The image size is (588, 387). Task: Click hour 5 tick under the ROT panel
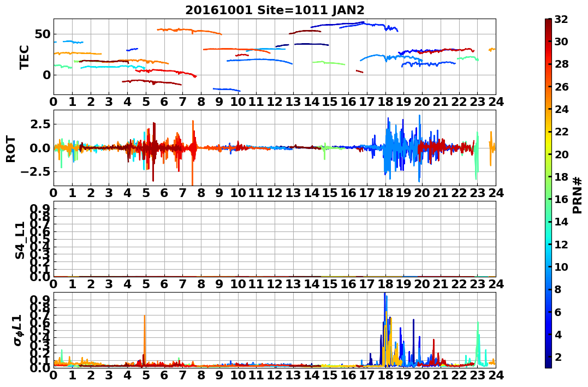pyautogui.click(x=146, y=193)
